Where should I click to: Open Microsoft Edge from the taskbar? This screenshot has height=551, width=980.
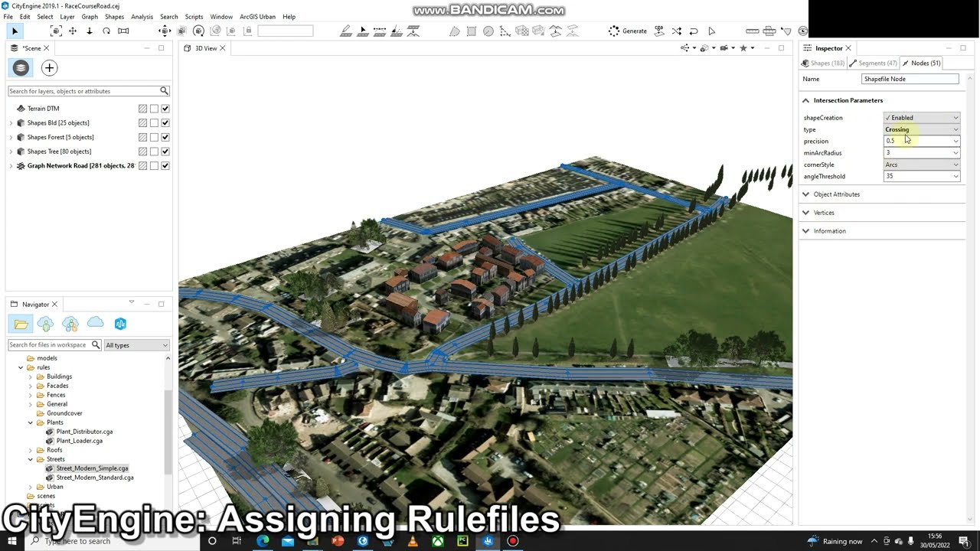pos(263,541)
